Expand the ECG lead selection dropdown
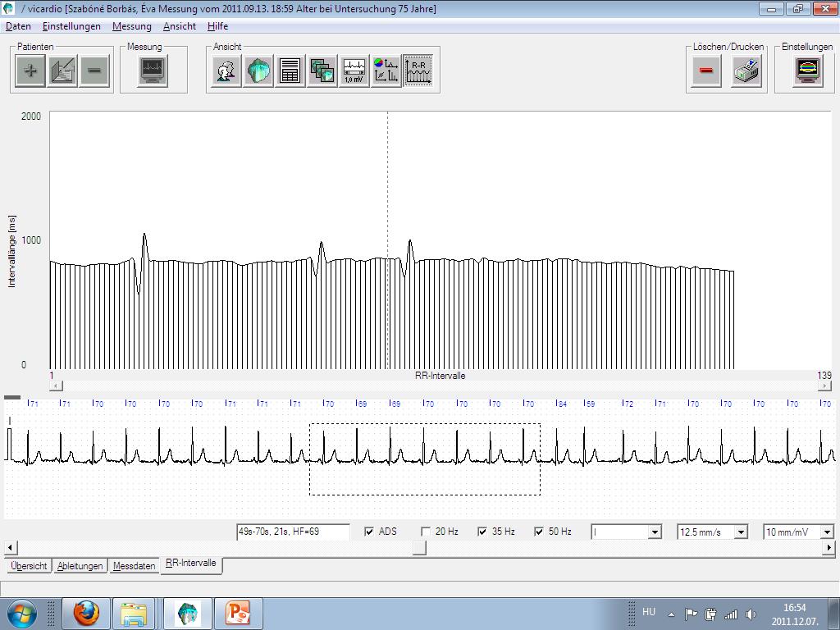The width and height of the screenshot is (840, 630). pos(654,532)
